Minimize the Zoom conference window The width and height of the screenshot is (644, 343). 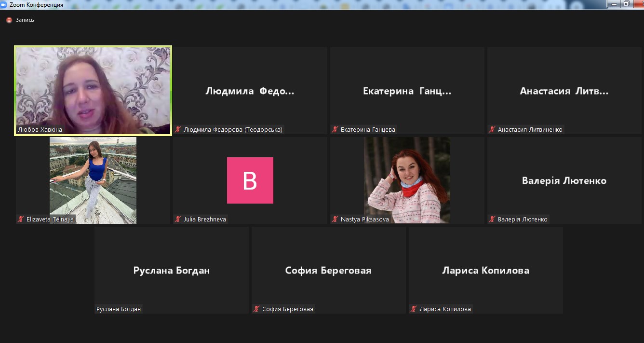coord(614,4)
